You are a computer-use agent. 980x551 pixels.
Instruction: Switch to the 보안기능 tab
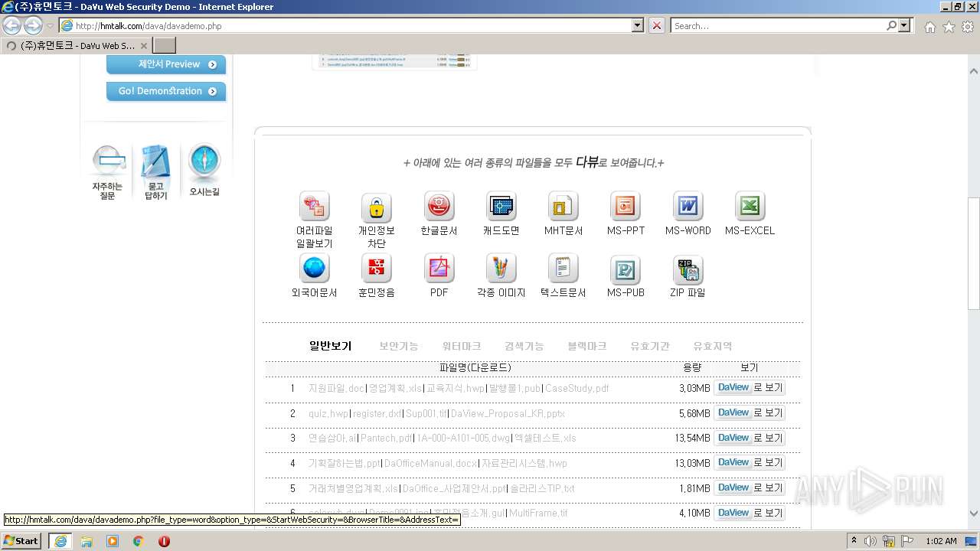(x=399, y=346)
